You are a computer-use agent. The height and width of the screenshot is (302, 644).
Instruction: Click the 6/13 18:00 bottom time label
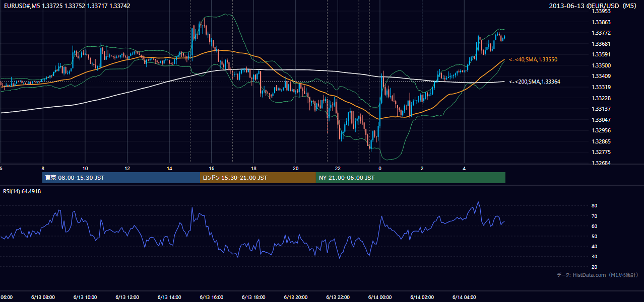click(253, 297)
